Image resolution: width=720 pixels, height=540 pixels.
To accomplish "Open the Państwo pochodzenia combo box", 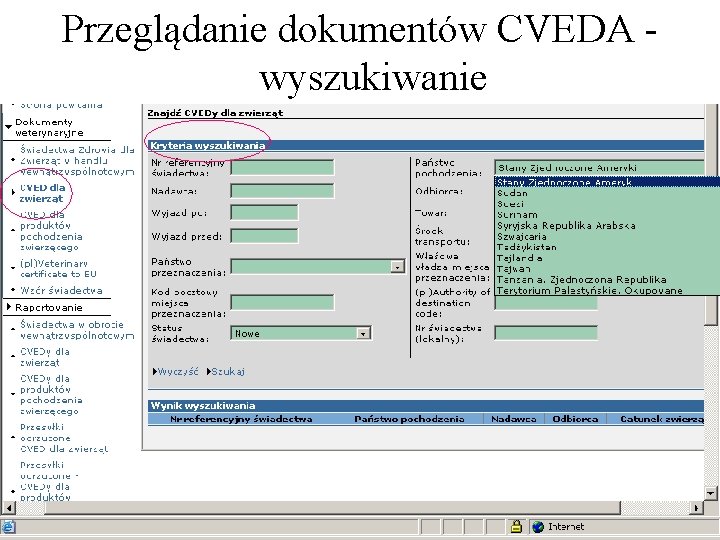I will pos(599,168).
